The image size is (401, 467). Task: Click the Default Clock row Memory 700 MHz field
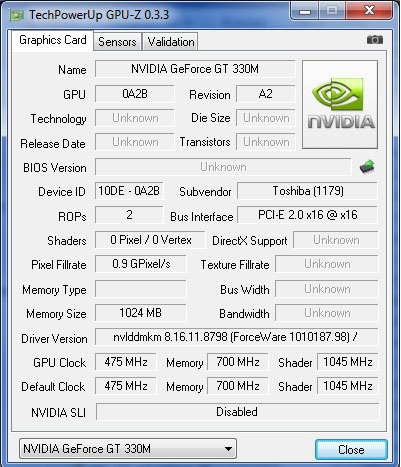point(238,386)
